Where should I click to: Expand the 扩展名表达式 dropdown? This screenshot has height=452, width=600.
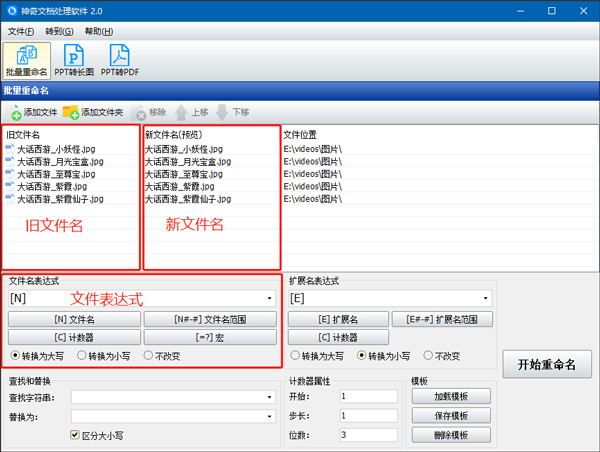tap(486, 298)
